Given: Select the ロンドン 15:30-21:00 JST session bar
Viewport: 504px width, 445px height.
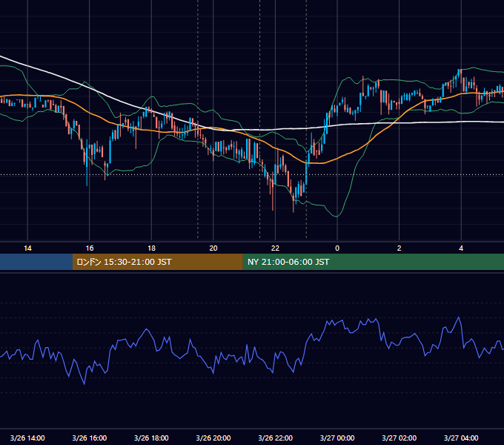Looking at the screenshot, I should click(x=157, y=262).
